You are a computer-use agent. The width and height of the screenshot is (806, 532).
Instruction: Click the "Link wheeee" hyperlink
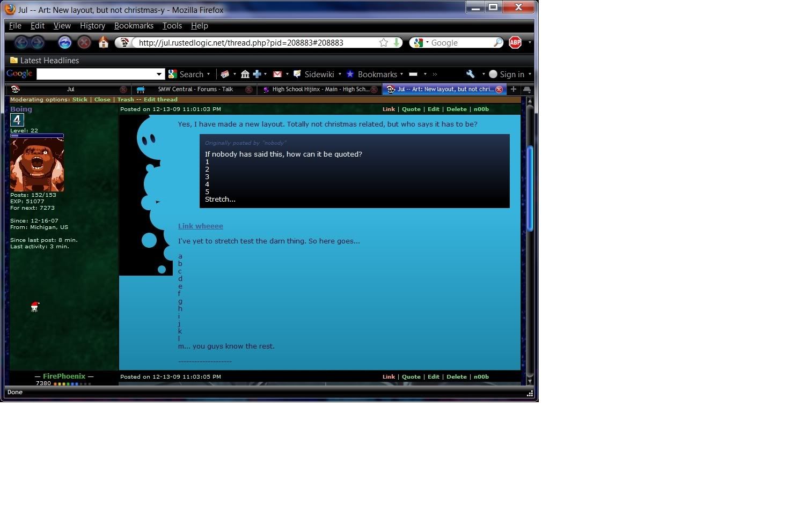point(201,226)
